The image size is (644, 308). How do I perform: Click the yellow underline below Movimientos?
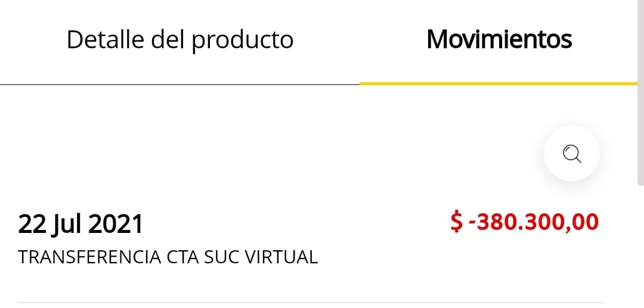(x=499, y=83)
